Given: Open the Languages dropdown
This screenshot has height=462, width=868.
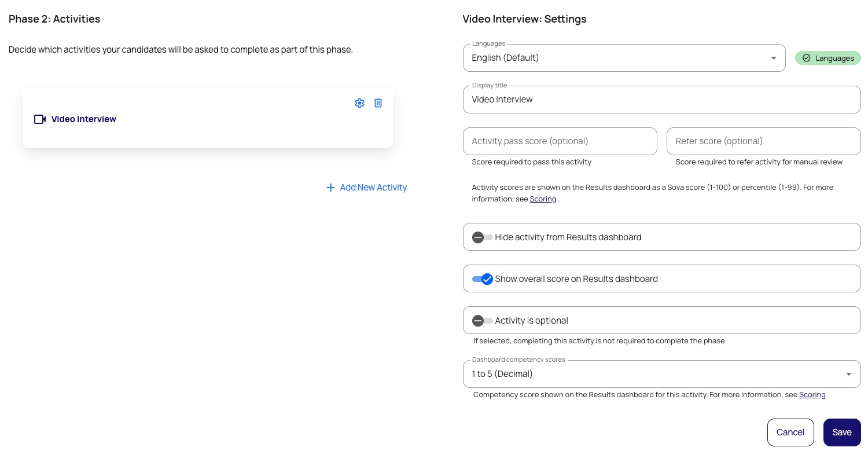Looking at the screenshot, I should point(623,58).
